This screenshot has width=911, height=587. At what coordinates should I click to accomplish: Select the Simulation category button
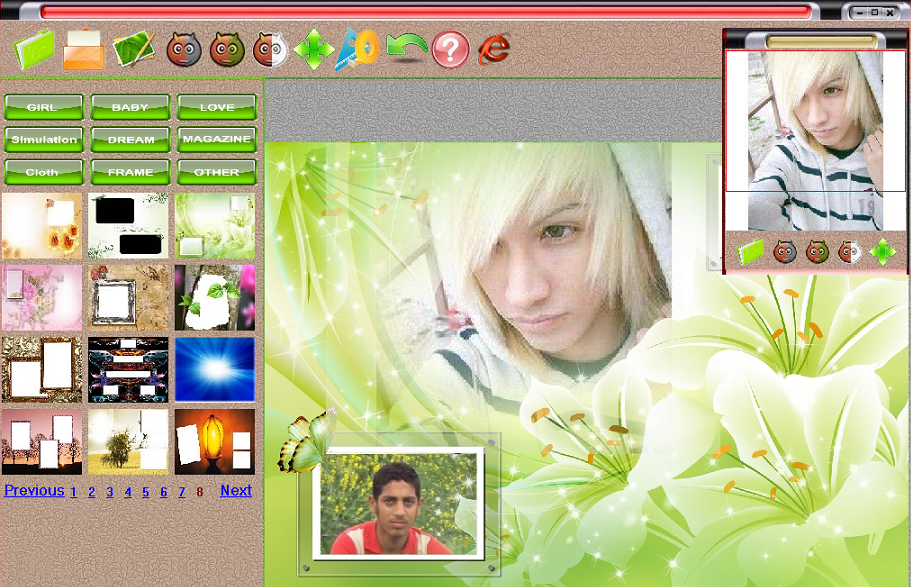click(44, 139)
